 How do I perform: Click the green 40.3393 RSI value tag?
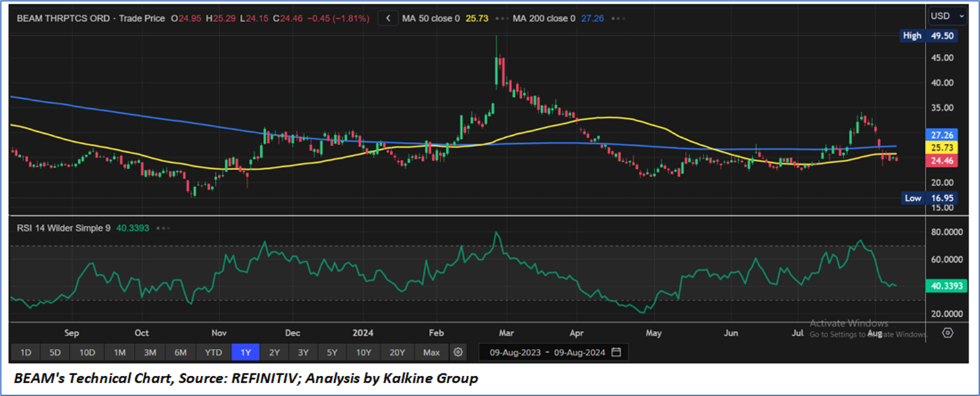947,286
